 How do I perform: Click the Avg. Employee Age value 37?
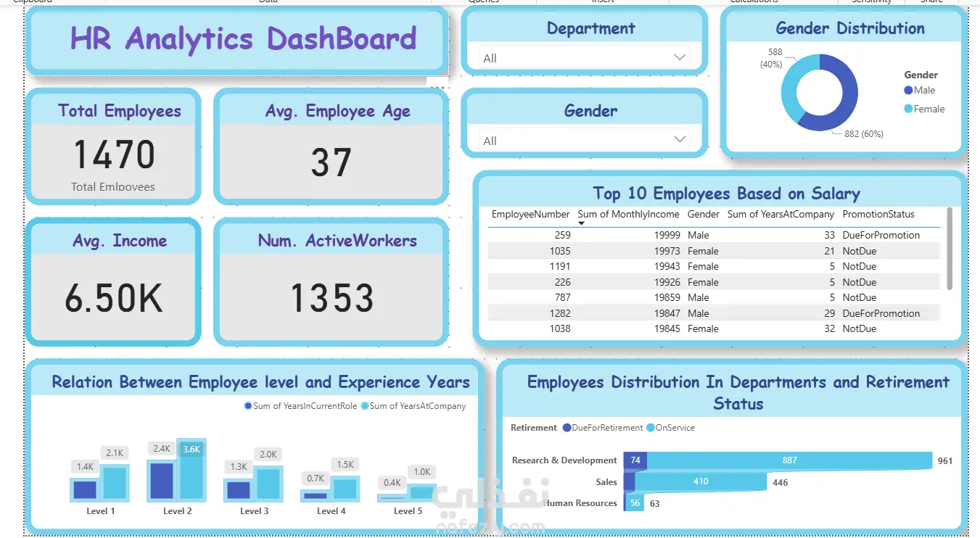tap(332, 163)
